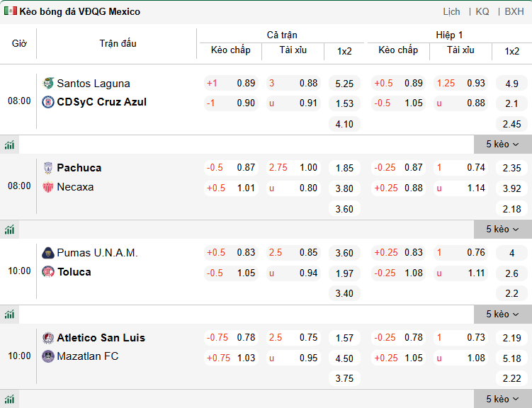532x408 pixels.
Task: Select Pachuca full-match handicap odds 0.87
Action: pyautogui.click(x=247, y=168)
